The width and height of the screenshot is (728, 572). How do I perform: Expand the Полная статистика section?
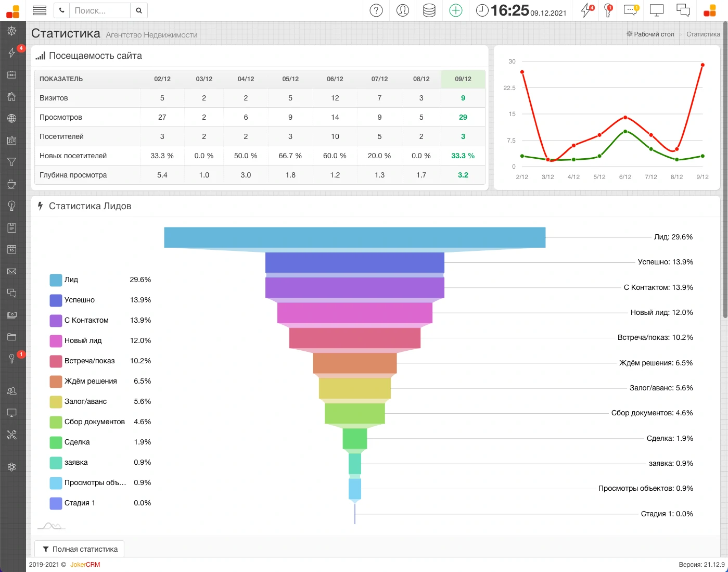[80, 549]
